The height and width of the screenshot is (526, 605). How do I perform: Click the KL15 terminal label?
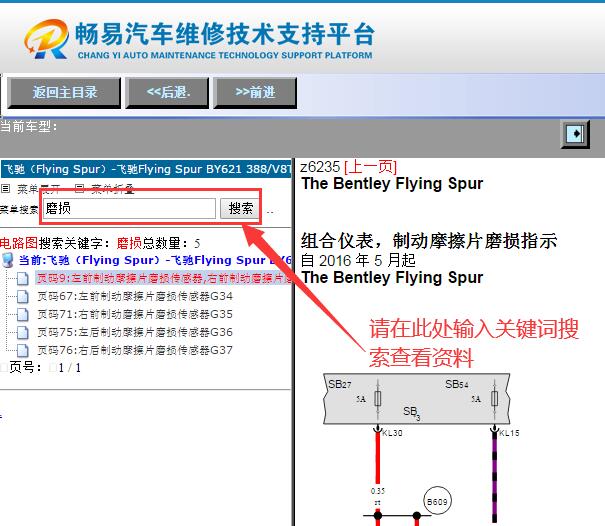tap(509, 433)
